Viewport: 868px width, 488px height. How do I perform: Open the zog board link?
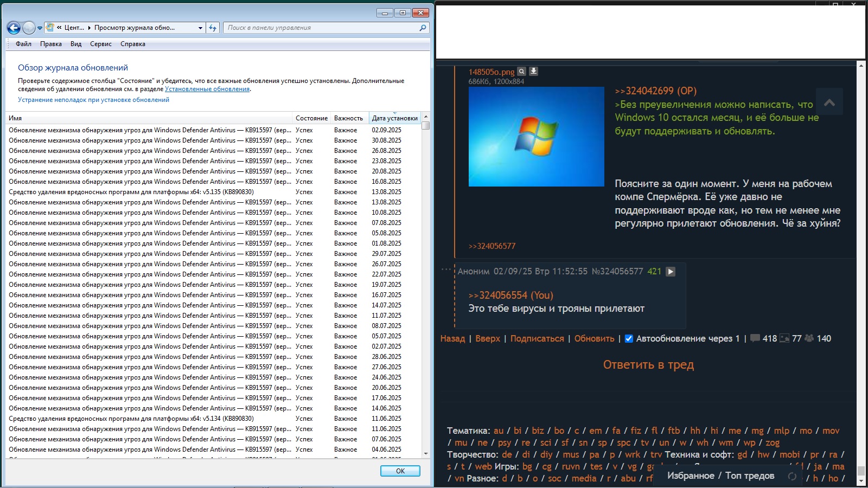point(773,443)
